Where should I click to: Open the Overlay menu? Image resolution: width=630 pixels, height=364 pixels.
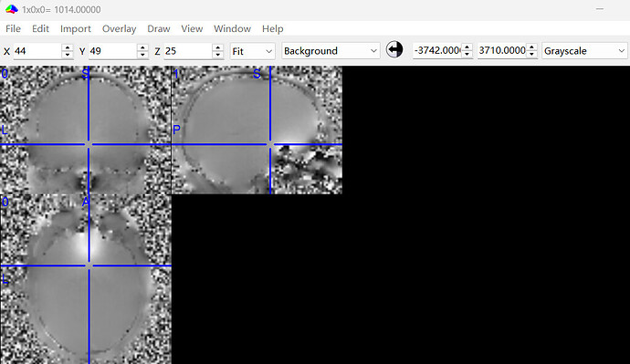click(x=119, y=28)
